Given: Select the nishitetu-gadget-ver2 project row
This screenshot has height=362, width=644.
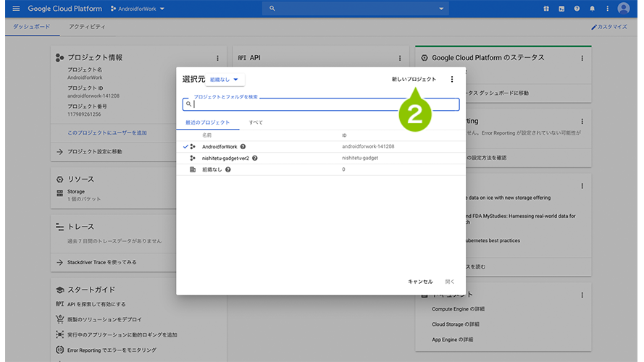Looking at the screenshot, I should coord(321,158).
